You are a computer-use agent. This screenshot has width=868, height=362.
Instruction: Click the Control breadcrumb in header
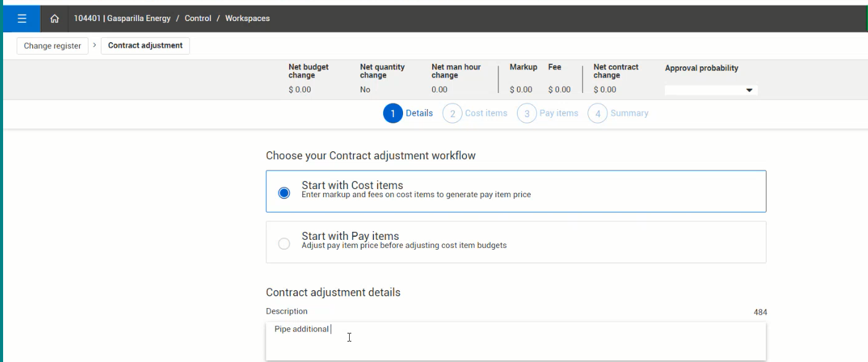tap(198, 19)
